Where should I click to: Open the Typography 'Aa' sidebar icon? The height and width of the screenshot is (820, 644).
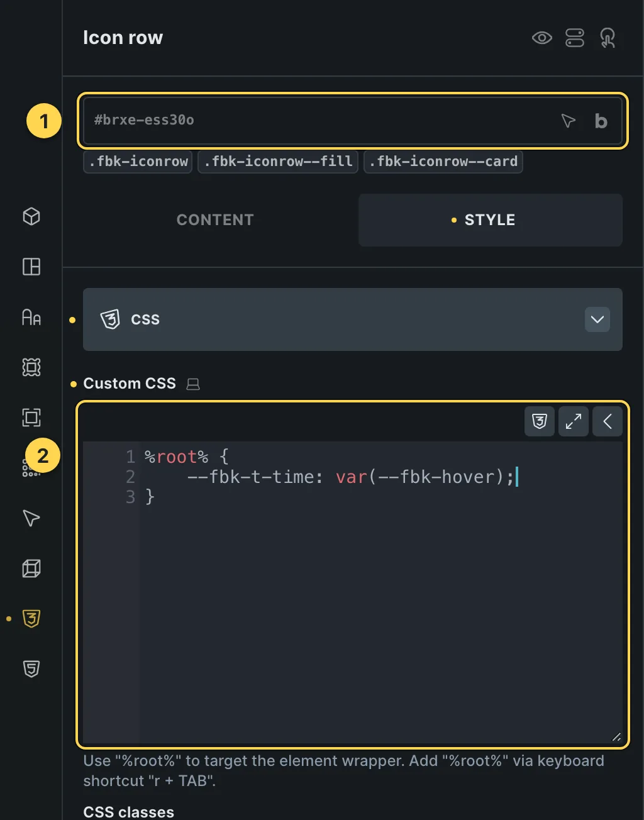[31, 317]
